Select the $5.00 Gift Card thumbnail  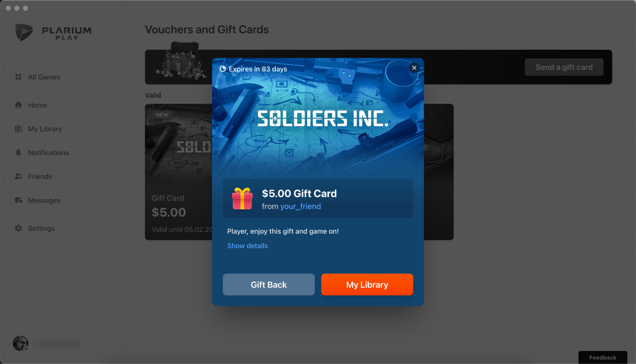click(178, 172)
